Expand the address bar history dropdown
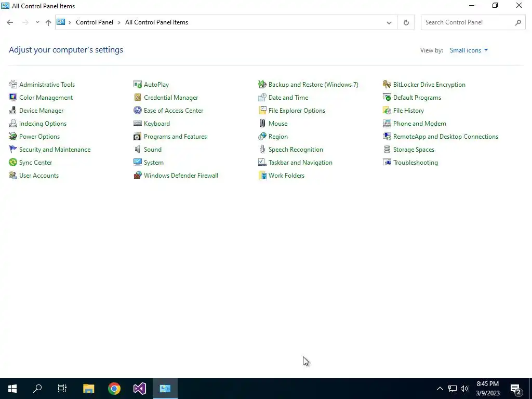The image size is (532, 399). click(389, 23)
